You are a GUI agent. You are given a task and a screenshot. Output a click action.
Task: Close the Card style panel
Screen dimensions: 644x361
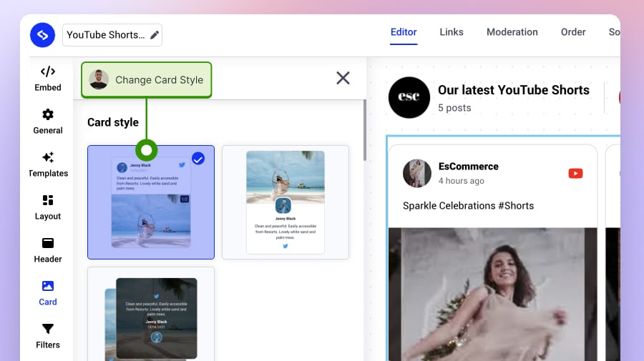(x=343, y=78)
